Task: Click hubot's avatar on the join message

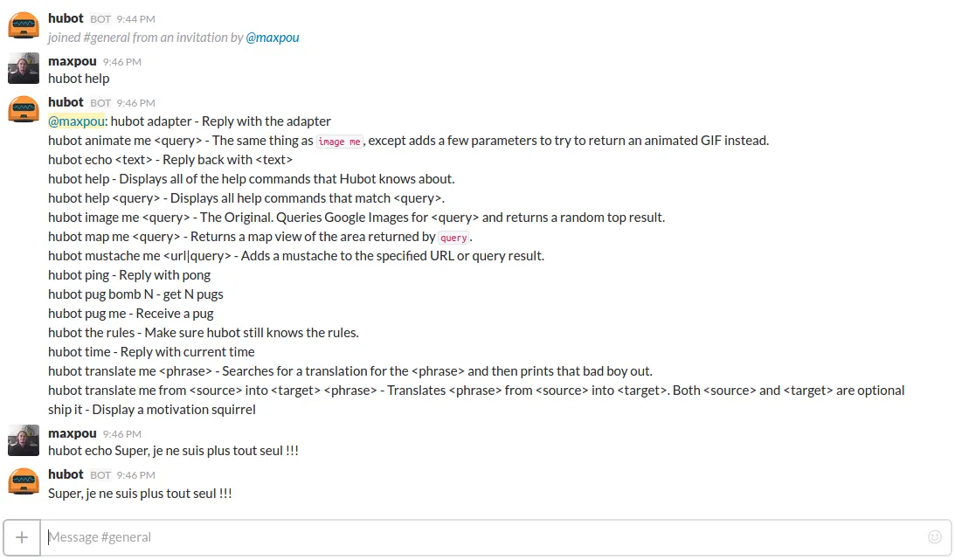Action: point(23,25)
